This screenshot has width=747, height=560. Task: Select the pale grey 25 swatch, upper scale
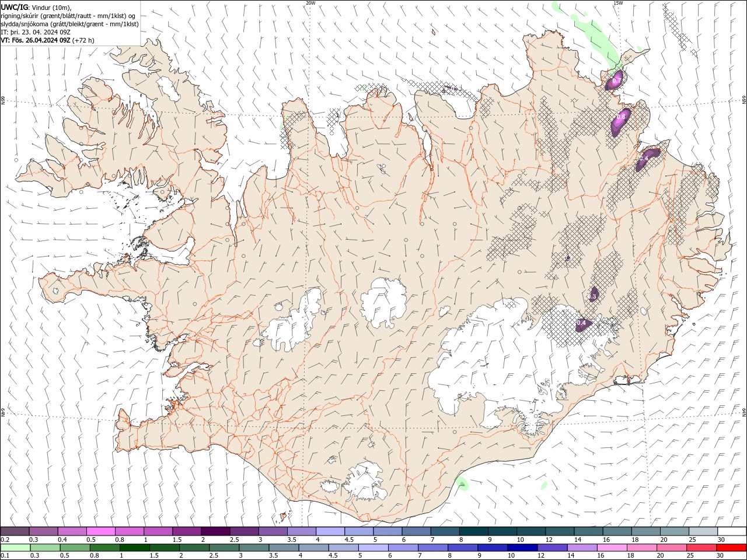click(x=703, y=531)
